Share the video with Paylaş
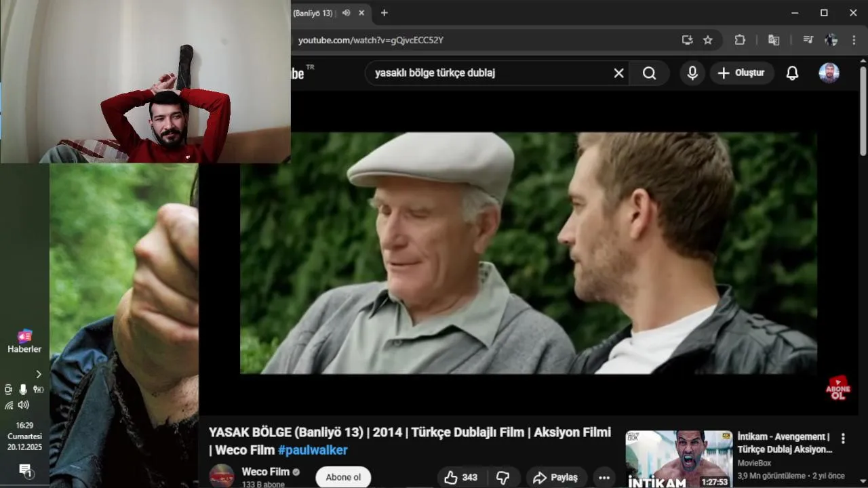This screenshot has height=488, width=868. click(x=555, y=478)
